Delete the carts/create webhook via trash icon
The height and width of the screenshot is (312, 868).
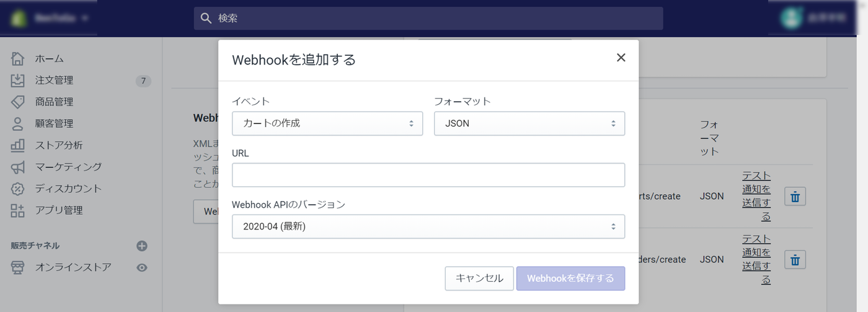tap(795, 197)
